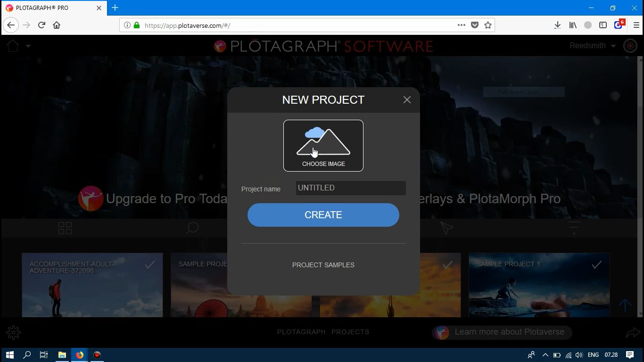
Task: Open the Windows notification center icon
Action: pyautogui.click(x=630, y=355)
